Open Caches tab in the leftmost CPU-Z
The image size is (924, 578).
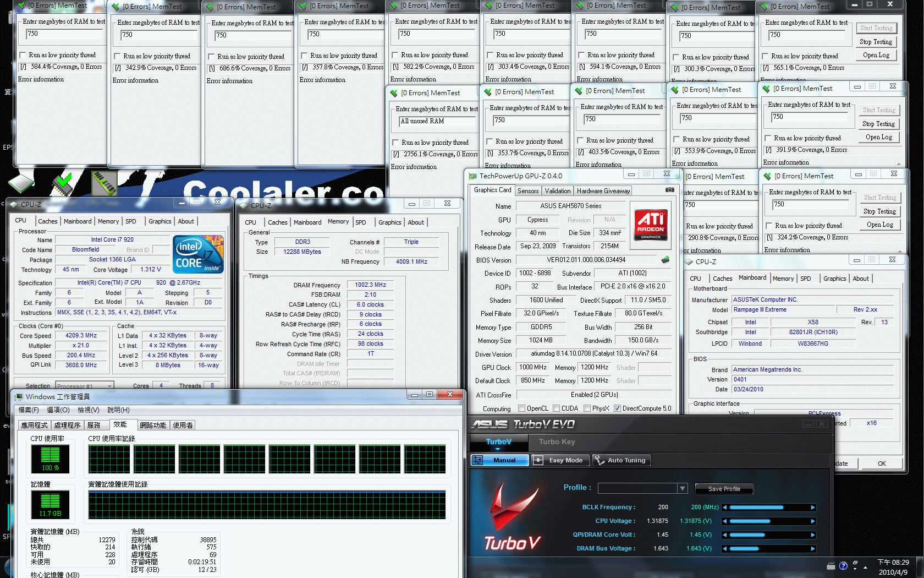tap(47, 221)
